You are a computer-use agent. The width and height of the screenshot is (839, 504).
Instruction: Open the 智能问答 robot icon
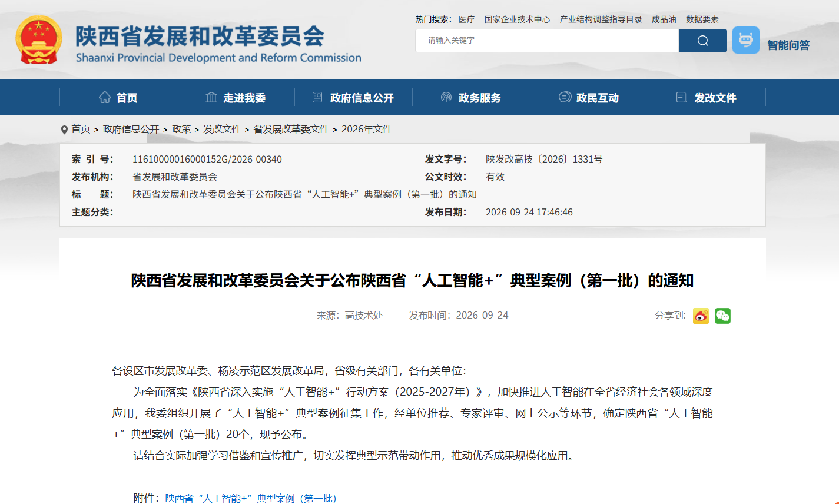[745, 40]
